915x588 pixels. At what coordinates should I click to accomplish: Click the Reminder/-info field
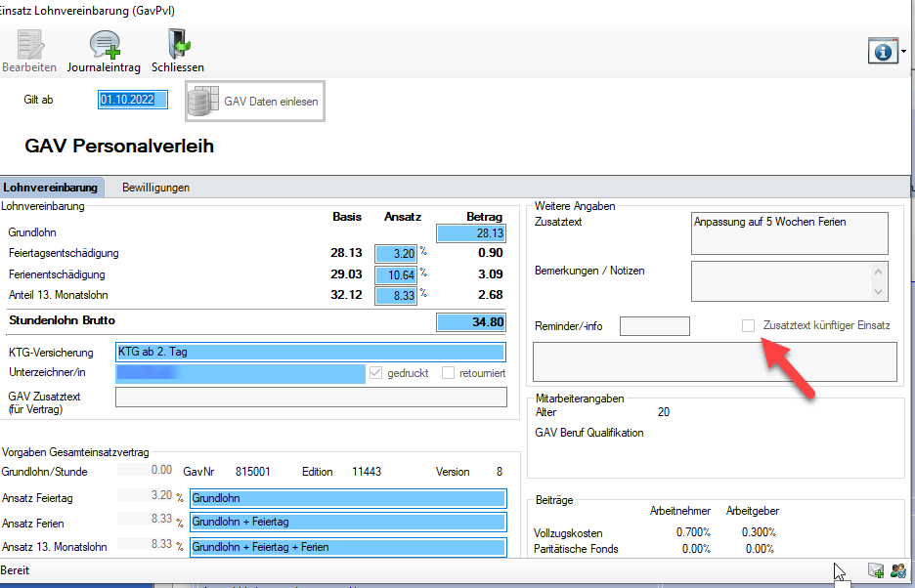(655, 326)
